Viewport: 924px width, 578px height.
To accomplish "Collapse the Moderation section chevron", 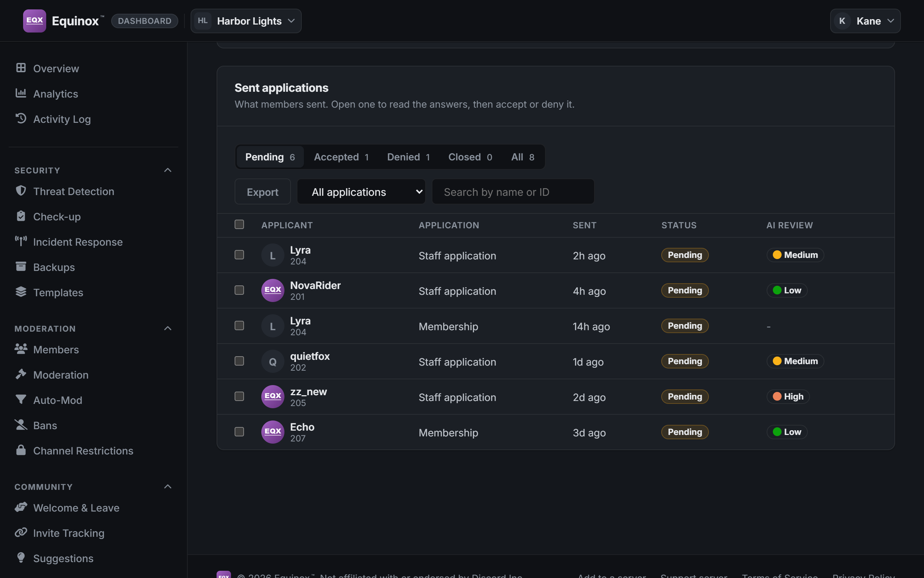I will tap(167, 328).
